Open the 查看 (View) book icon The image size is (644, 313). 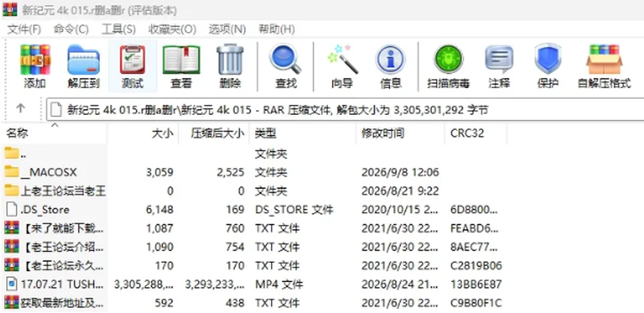181,66
